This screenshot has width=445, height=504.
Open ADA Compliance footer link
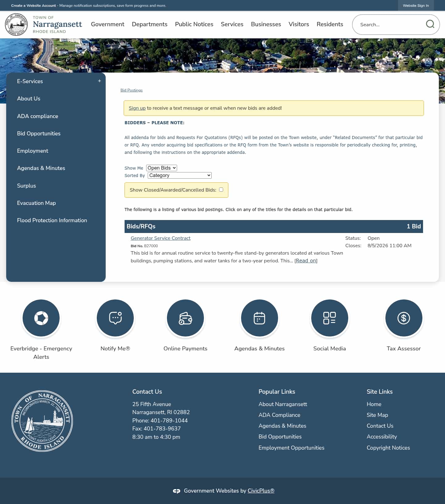coord(279,415)
